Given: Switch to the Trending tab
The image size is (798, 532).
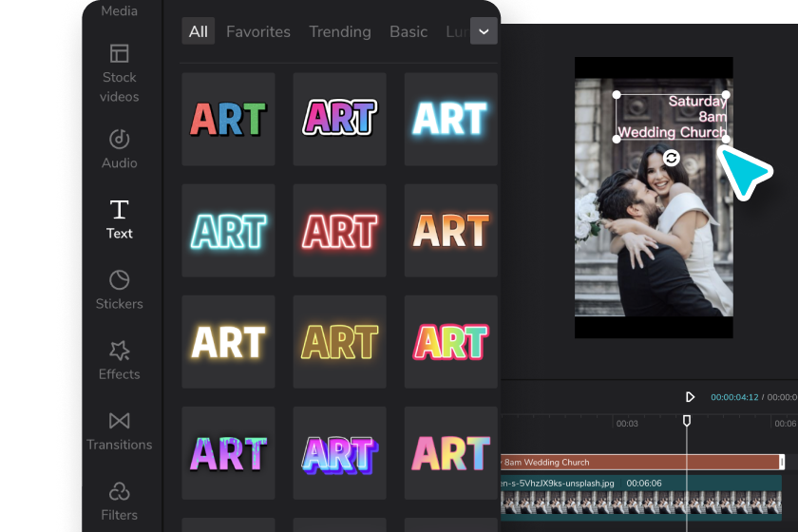Looking at the screenshot, I should 340,31.
